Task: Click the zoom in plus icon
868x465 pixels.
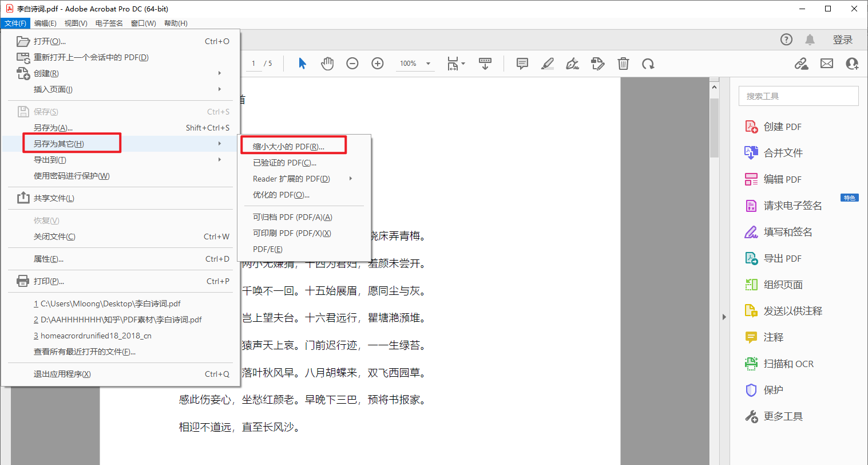Action: pos(378,64)
